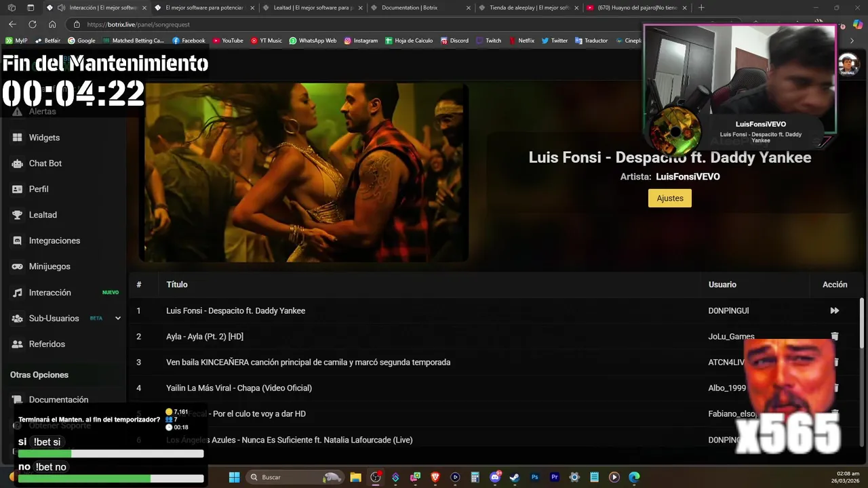Go back with the browser back arrow
The image size is (868, 488).
(x=12, y=24)
